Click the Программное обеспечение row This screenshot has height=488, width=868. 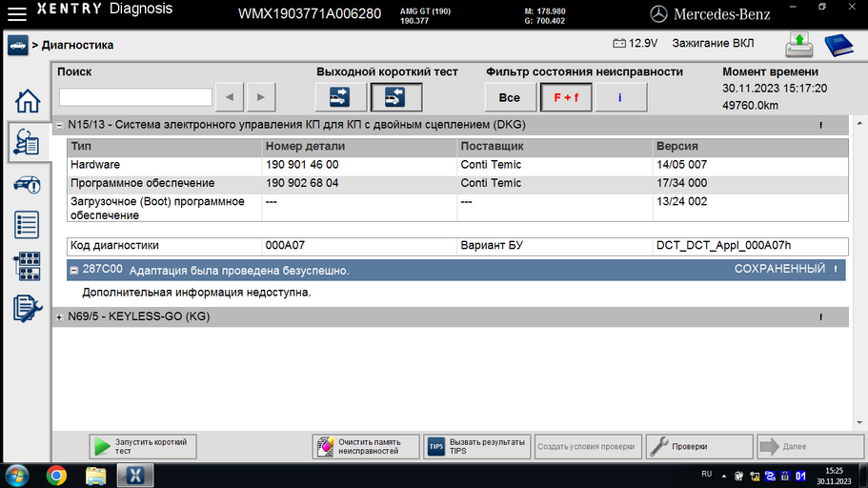coord(457,185)
